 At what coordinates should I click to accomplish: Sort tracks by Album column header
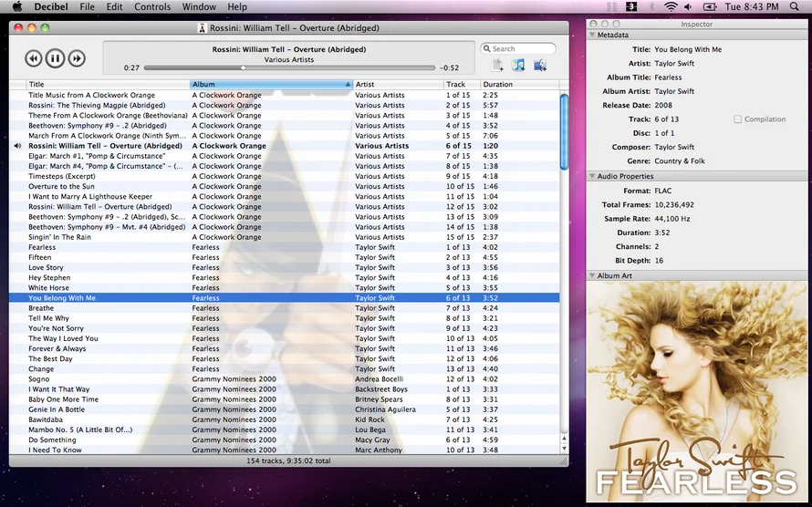tap(270, 84)
